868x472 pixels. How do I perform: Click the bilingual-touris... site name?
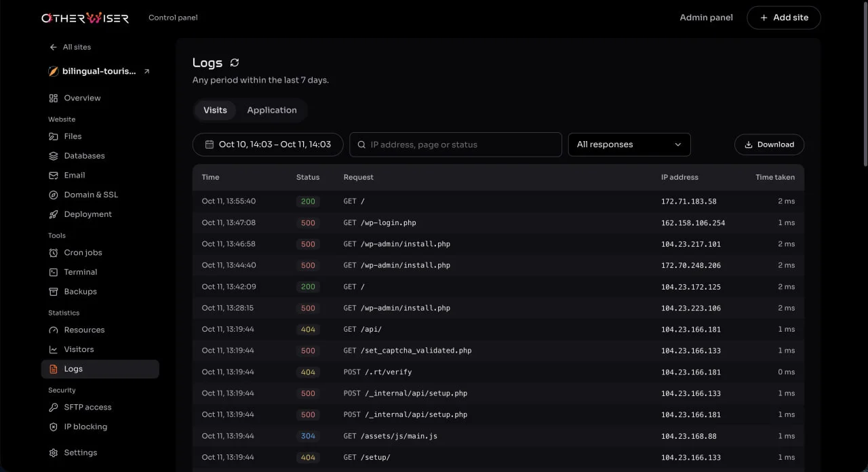click(x=99, y=71)
